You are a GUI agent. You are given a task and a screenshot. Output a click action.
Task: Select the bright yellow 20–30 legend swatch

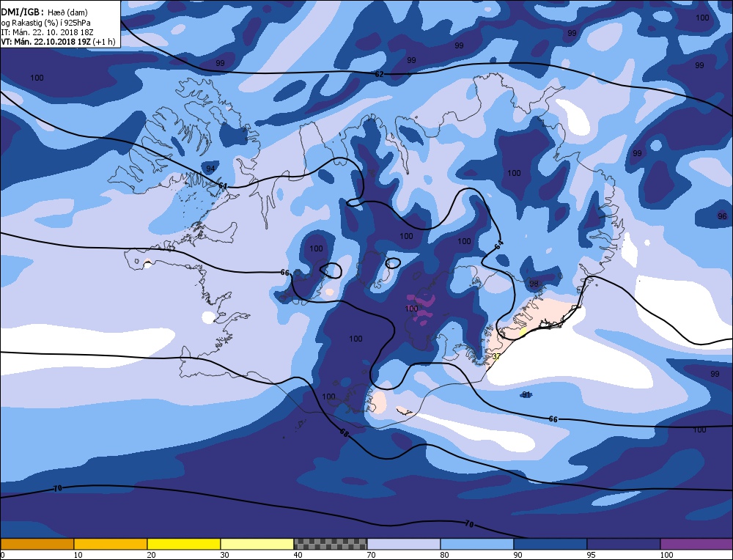(184, 544)
